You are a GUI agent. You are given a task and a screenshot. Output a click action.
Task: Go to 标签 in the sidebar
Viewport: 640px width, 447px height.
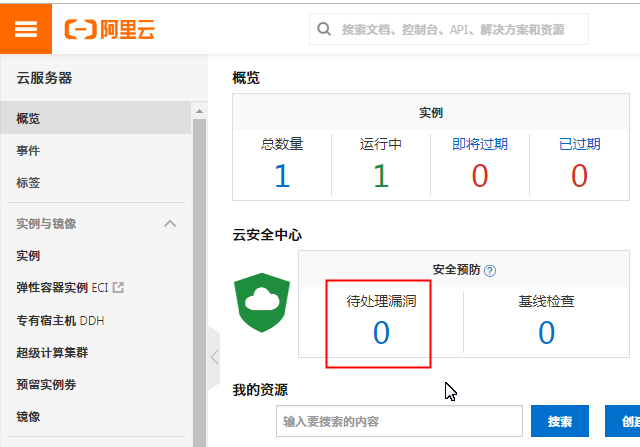(29, 183)
